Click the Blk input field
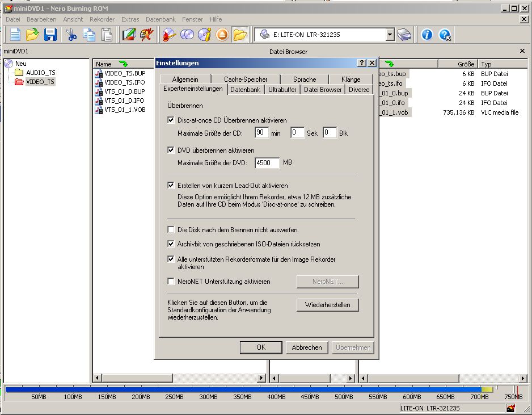Screen dimensions: 532x415 330,132
